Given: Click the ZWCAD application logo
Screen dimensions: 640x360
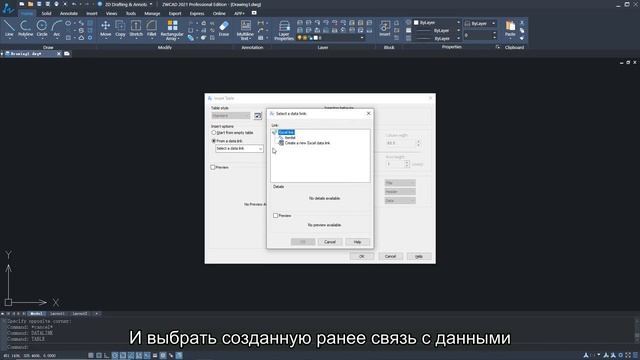Looking at the screenshot, I should point(8,8).
